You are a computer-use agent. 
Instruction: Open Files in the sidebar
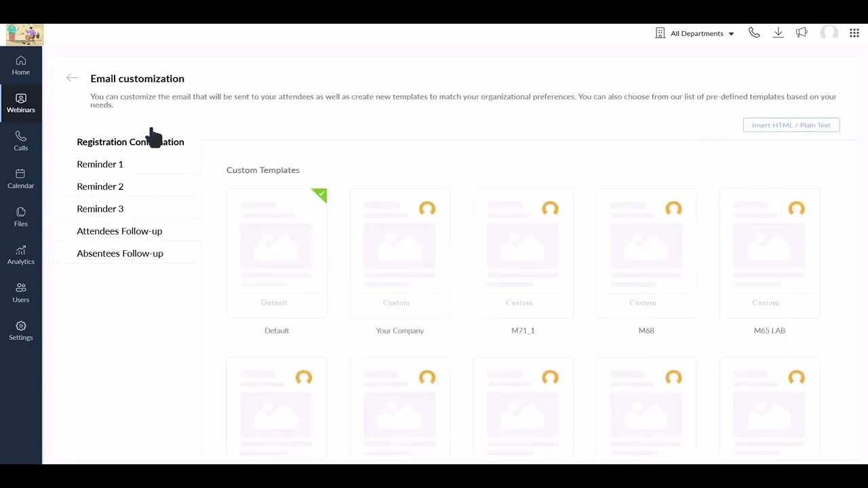(20, 217)
